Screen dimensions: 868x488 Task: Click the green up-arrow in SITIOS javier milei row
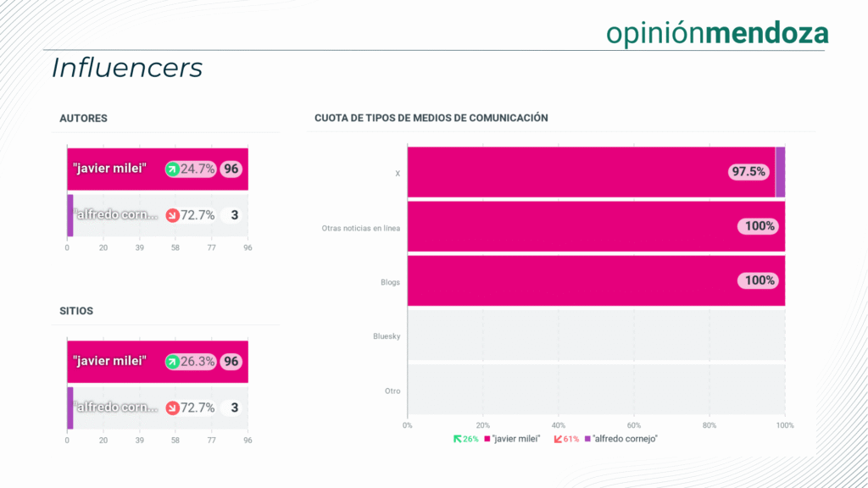pos(172,362)
